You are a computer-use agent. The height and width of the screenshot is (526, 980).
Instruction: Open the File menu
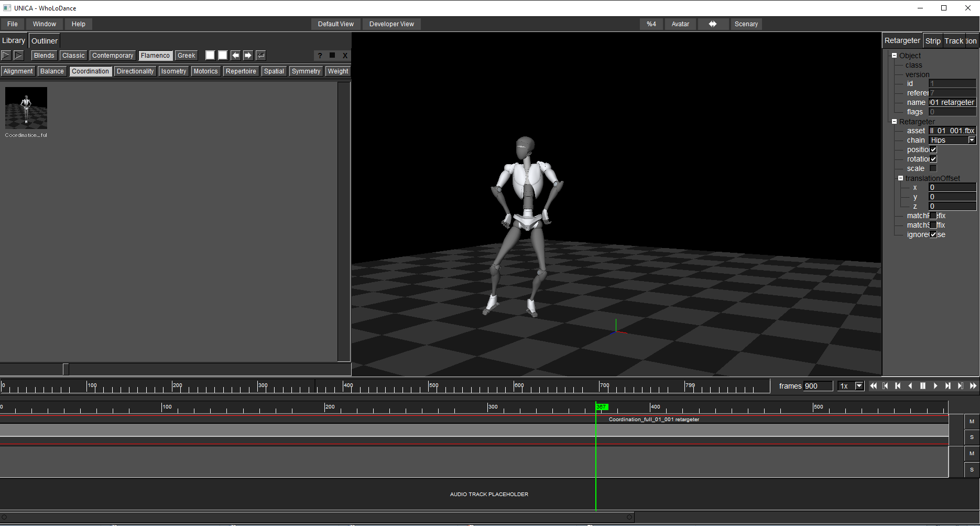tap(13, 24)
